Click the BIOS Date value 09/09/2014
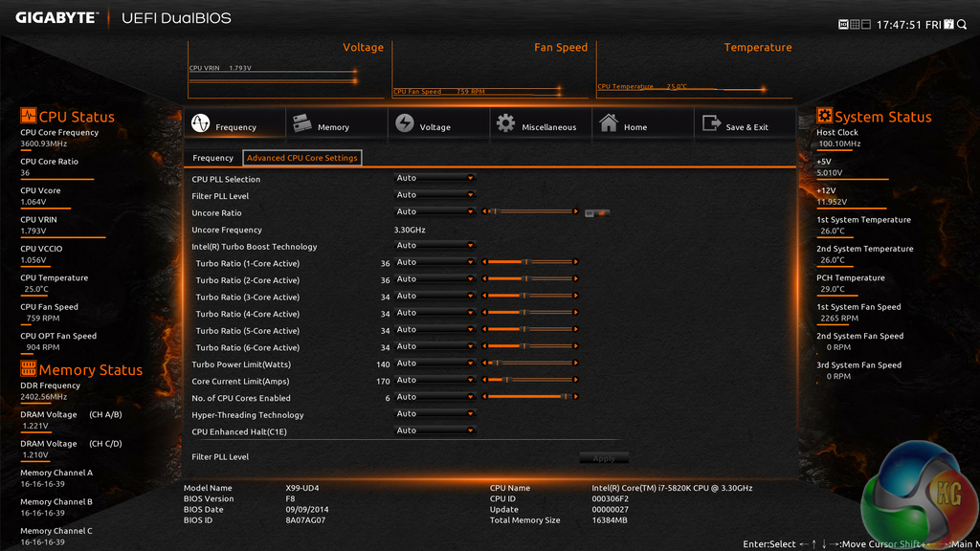Screen dimensions: 980x551 pos(307,509)
